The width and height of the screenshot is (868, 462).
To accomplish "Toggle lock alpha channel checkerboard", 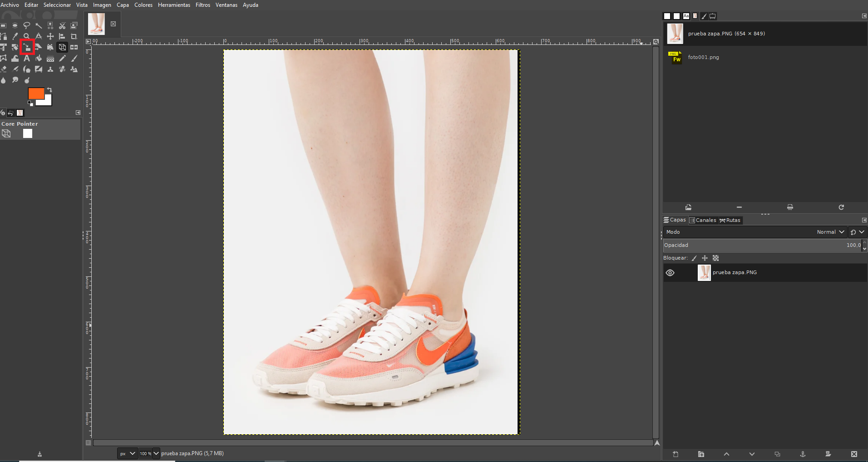I will click(x=716, y=258).
